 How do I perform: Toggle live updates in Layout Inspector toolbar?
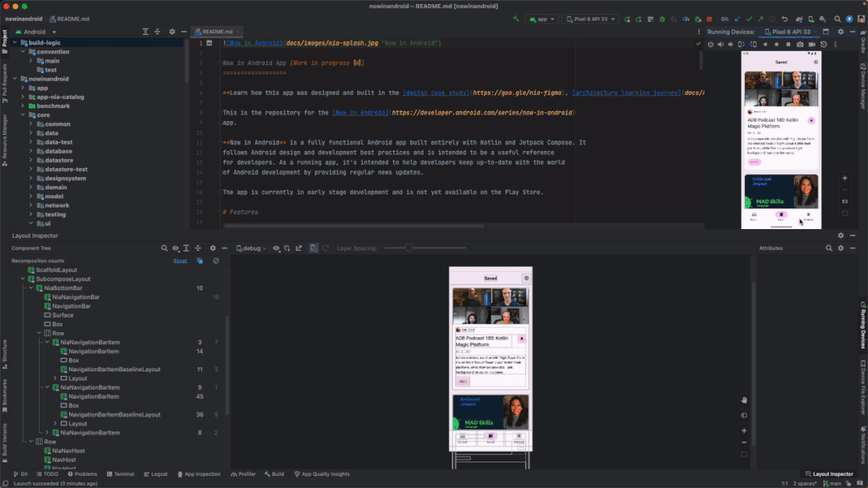[x=313, y=248]
